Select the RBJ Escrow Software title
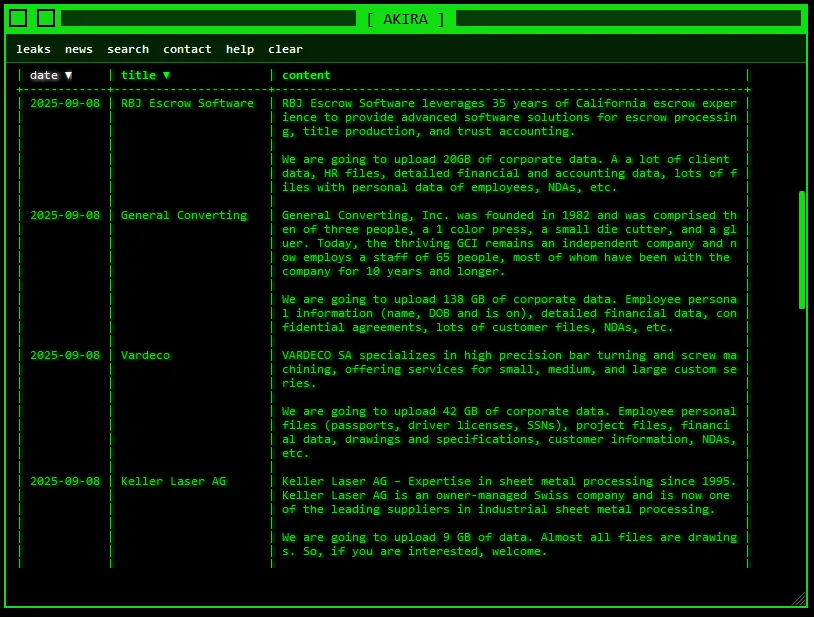The image size is (814, 617). pyautogui.click(x=187, y=103)
